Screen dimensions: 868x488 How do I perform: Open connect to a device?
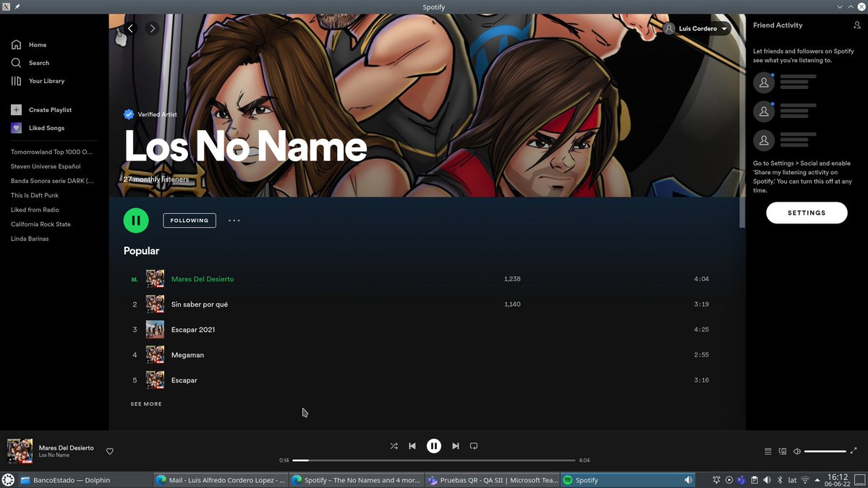[783, 451]
